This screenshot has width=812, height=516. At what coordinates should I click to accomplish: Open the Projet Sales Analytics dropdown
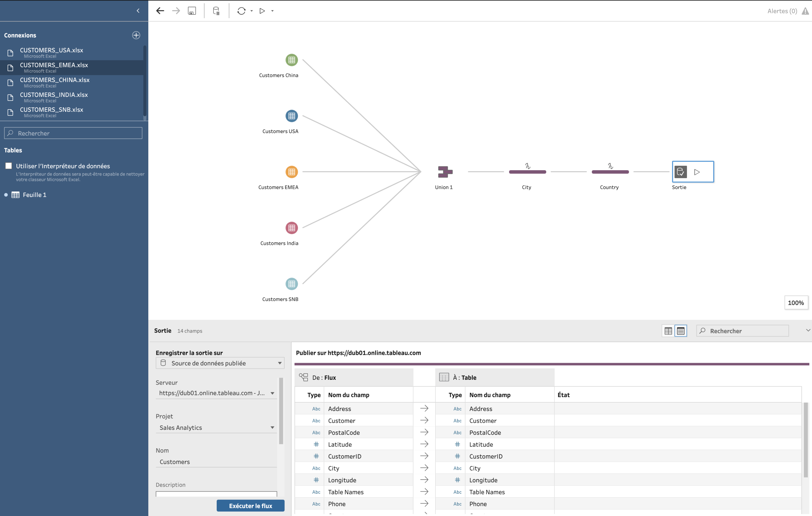point(216,427)
